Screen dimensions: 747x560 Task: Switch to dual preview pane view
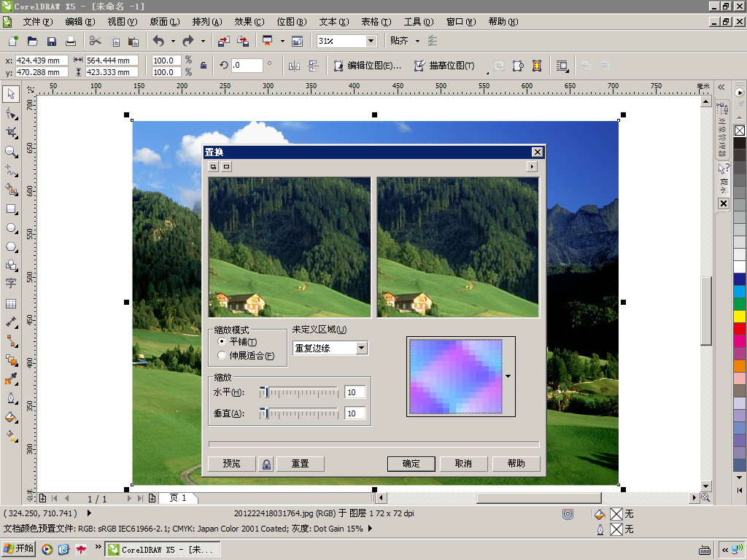click(x=214, y=166)
